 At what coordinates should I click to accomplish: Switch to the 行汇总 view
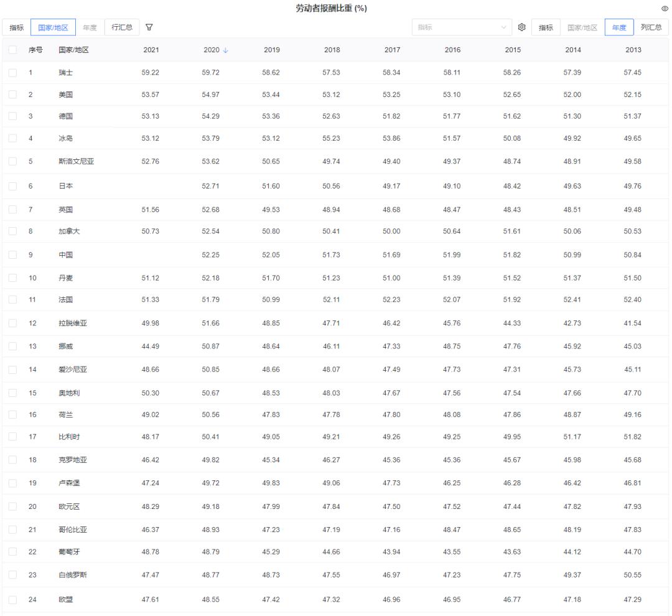coord(122,27)
